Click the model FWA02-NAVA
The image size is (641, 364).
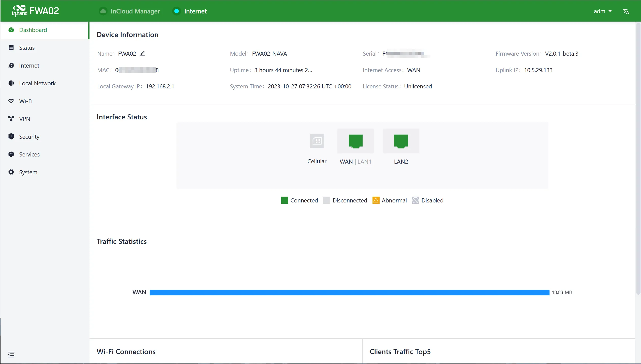click(269, 54)
